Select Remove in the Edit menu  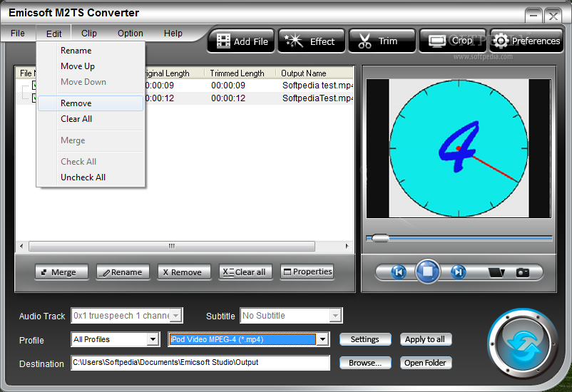coord(90,103)
